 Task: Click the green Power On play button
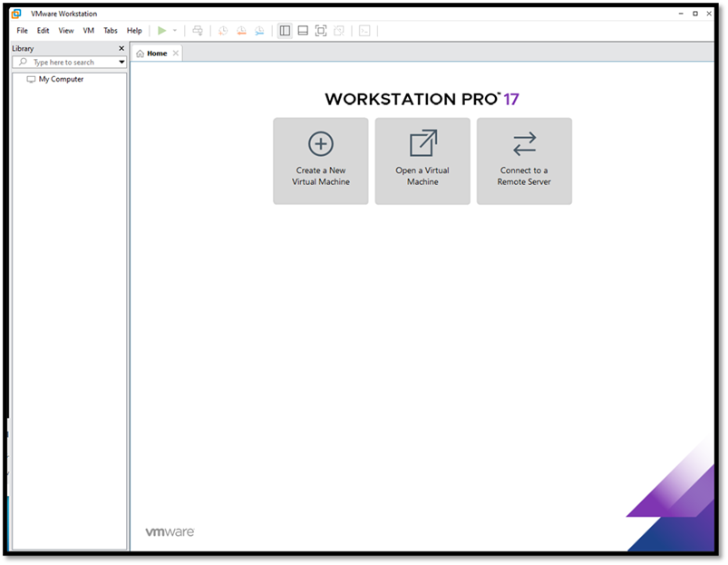click(x=161, y=30)
